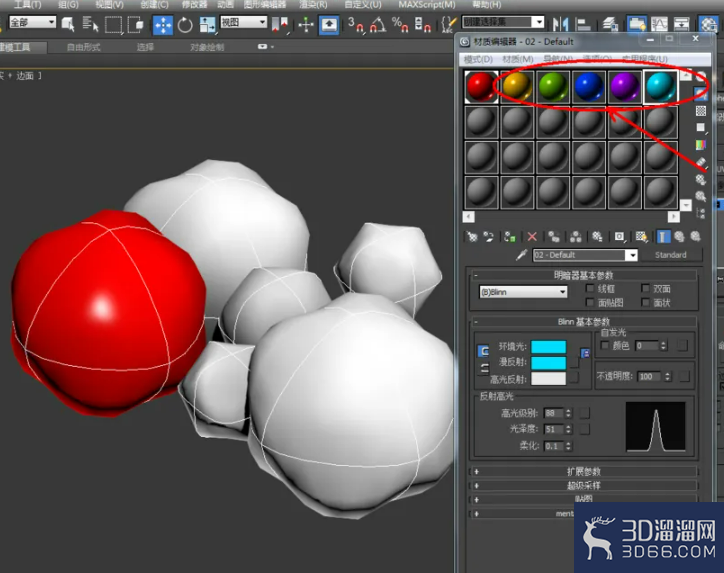Open the 工具(T) menu

27,5
